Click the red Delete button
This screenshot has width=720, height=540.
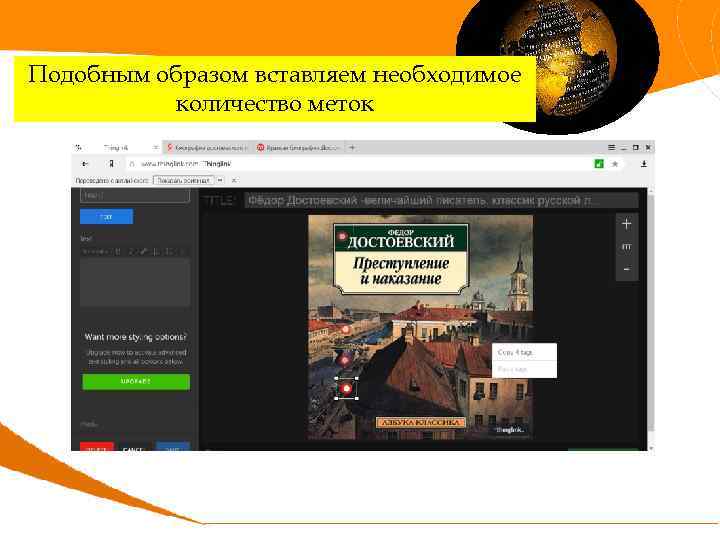(x=97, y=446)
